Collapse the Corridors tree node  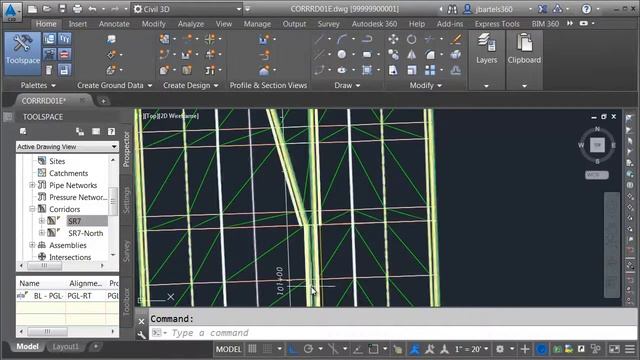[x=32, y=209]
